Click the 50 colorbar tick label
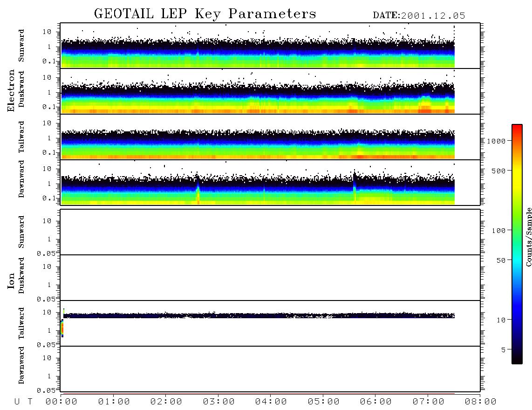Viewport: 532px width, 410px height. click(501, 260)
